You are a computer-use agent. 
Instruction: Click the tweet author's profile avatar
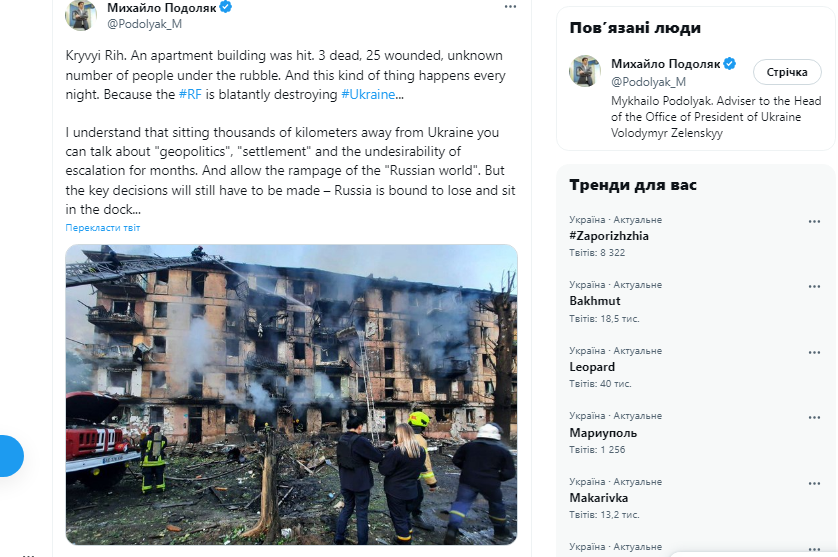81,15
